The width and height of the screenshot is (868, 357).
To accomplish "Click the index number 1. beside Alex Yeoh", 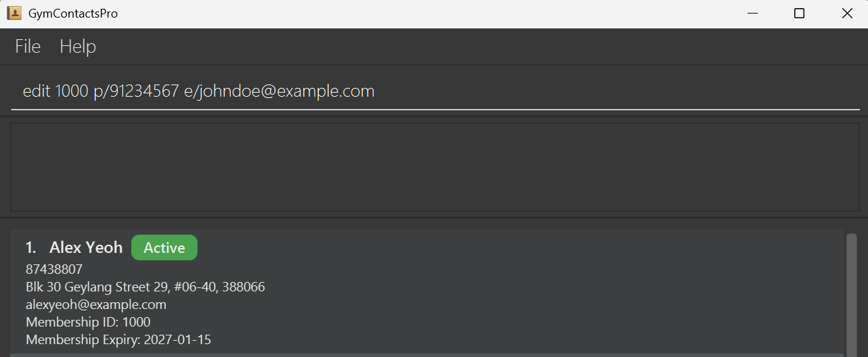I will tap(31, 247).
